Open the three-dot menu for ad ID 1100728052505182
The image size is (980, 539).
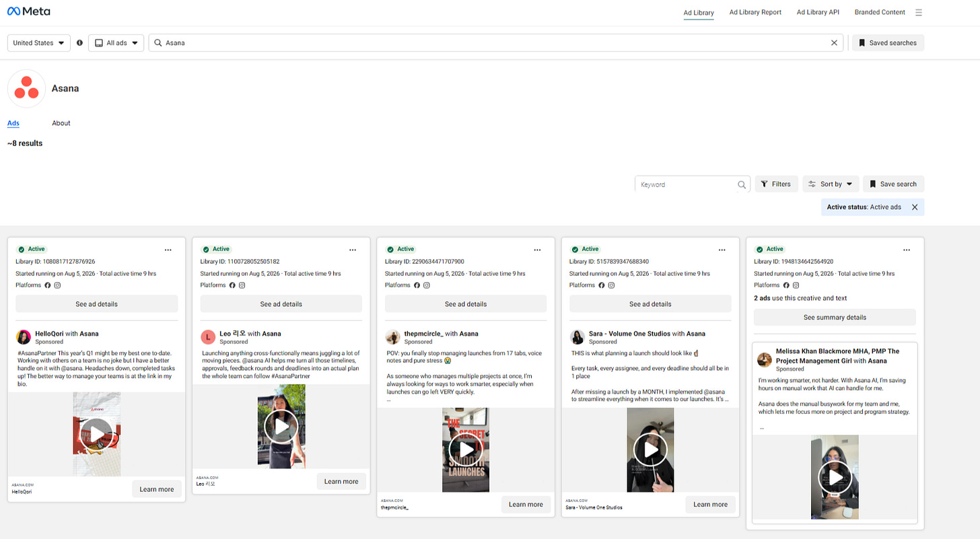[352, 250]
